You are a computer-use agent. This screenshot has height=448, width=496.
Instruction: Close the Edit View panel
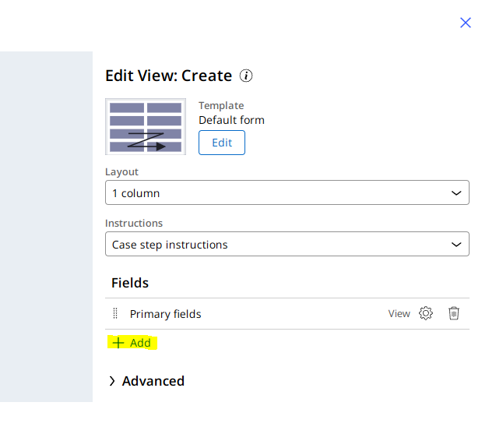point(466,23)
